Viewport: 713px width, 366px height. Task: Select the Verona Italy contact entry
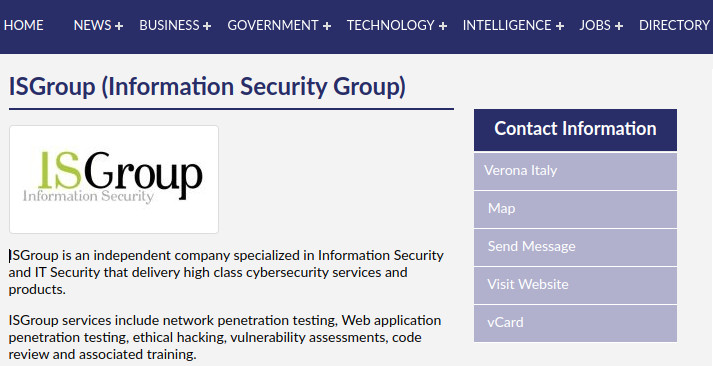point(575,171)
